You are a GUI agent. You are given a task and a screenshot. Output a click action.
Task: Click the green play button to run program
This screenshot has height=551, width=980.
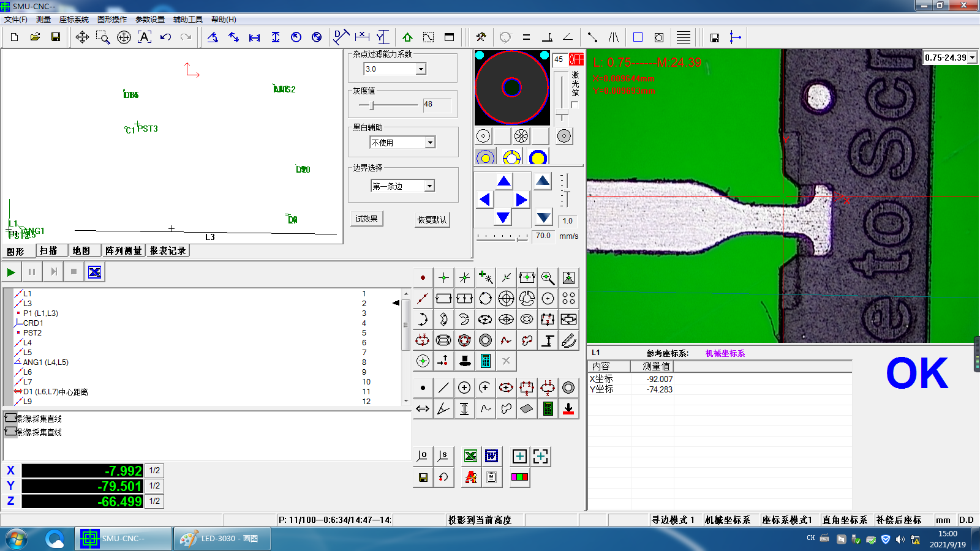[11, 272]
